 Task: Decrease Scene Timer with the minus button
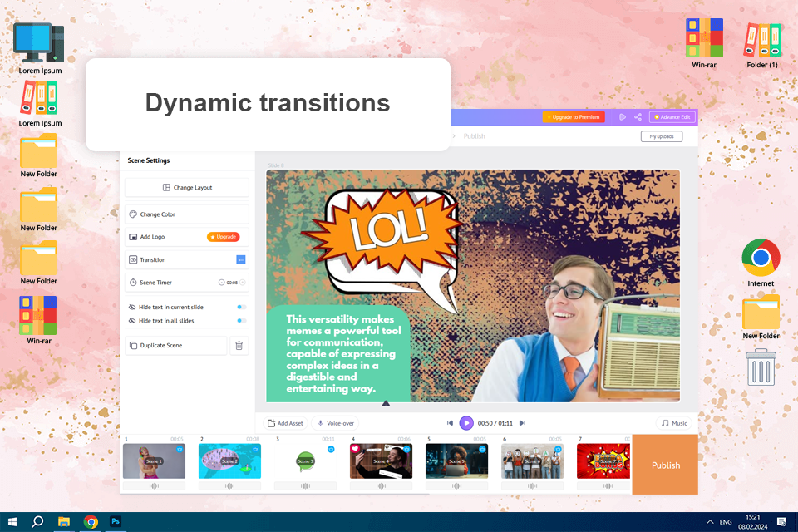221,283
